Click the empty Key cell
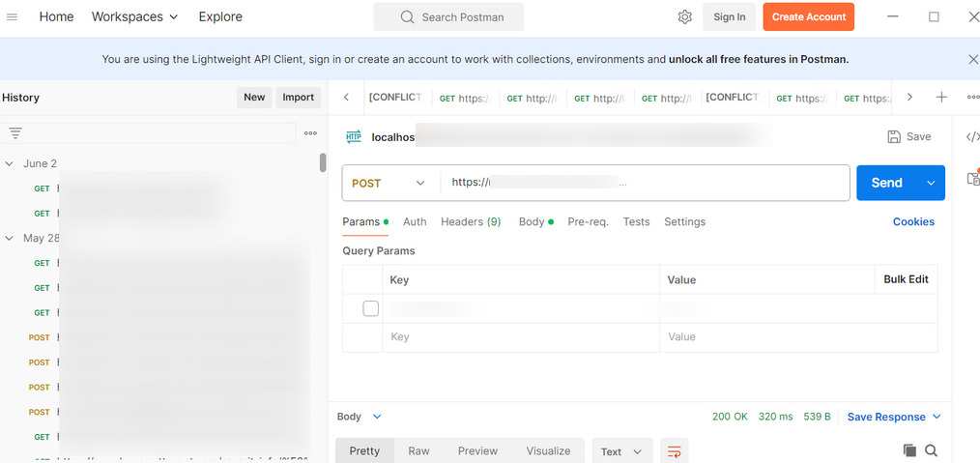The width and height of the screenshot is (980, 463). pos(521,337)
